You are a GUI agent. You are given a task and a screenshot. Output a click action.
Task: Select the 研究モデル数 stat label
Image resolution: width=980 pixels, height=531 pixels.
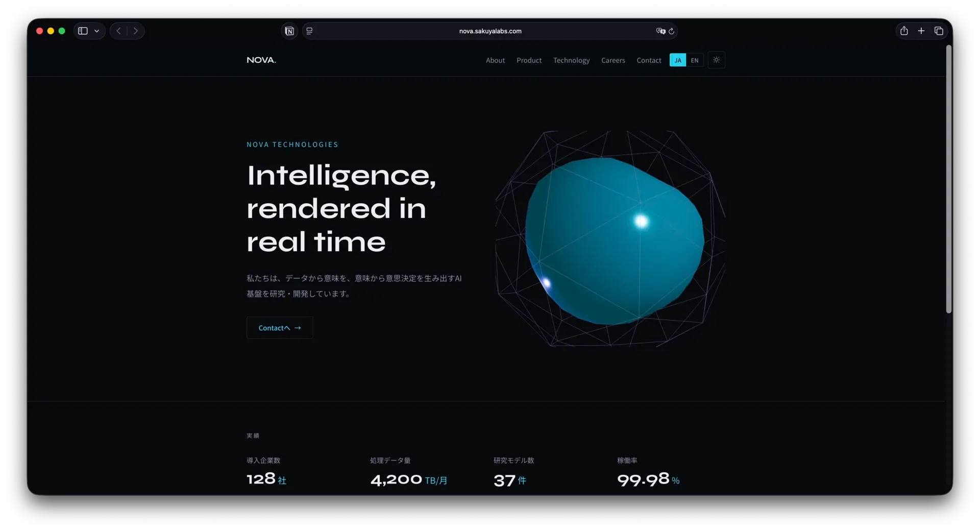(513, 461)
